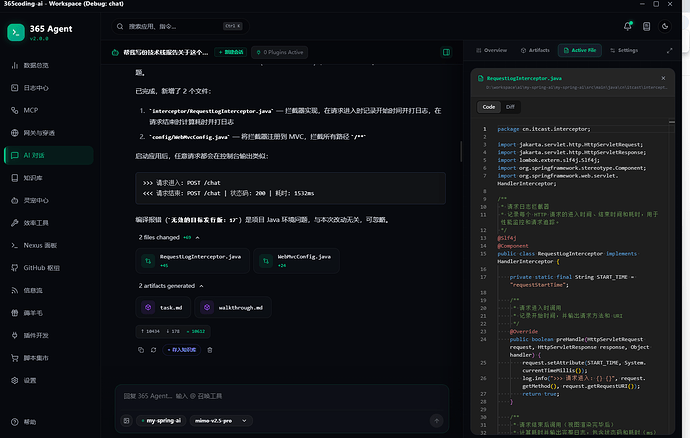
Task: Toggle dark mode moon icon
Action: (665, 26)
